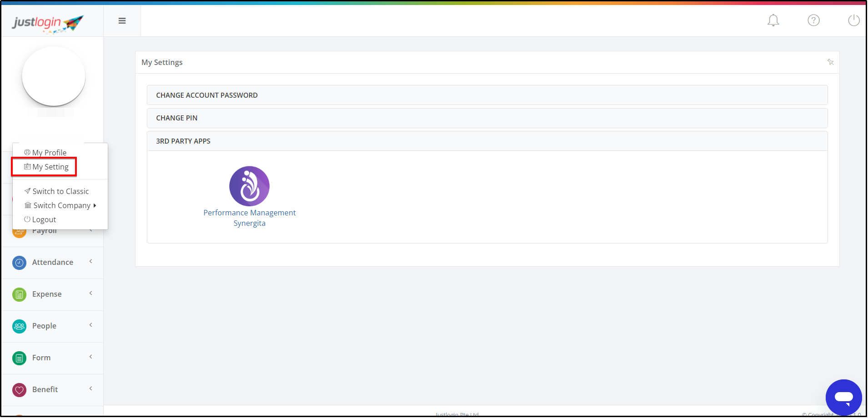Click the Expense sidebar icon
Screen dimensions: 868x418
19,294
